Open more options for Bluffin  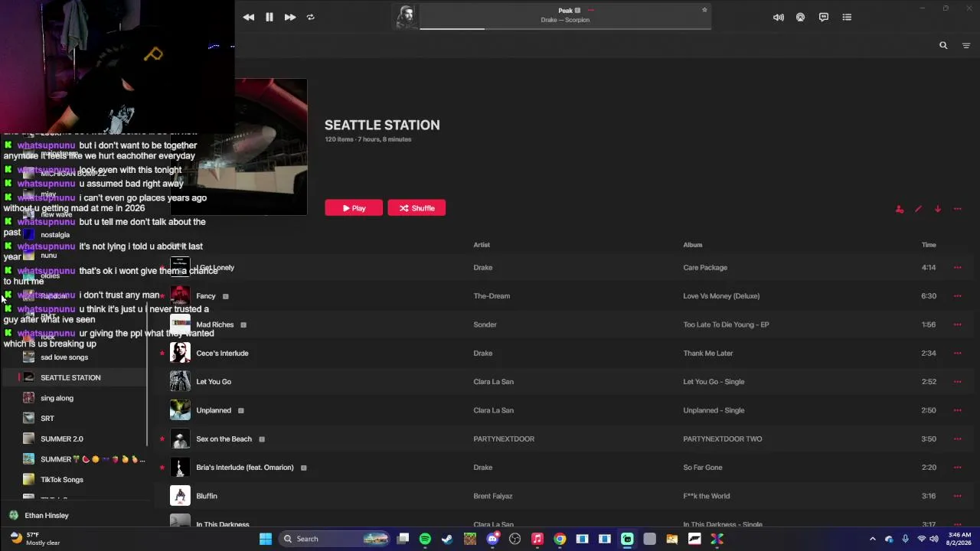point(957,496)
